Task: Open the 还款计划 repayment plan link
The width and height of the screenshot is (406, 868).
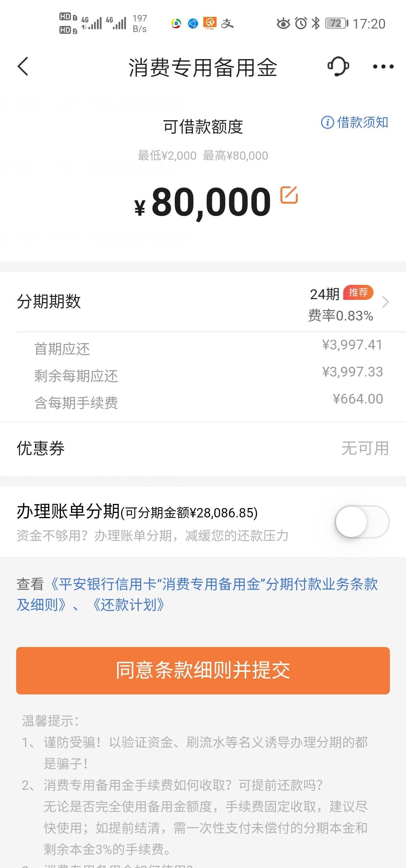Action: (128, 605)
